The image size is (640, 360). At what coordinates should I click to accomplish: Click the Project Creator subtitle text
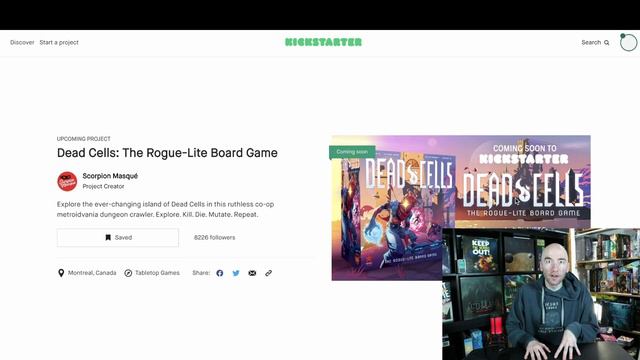pyautogui.click(x=103, y=186)
